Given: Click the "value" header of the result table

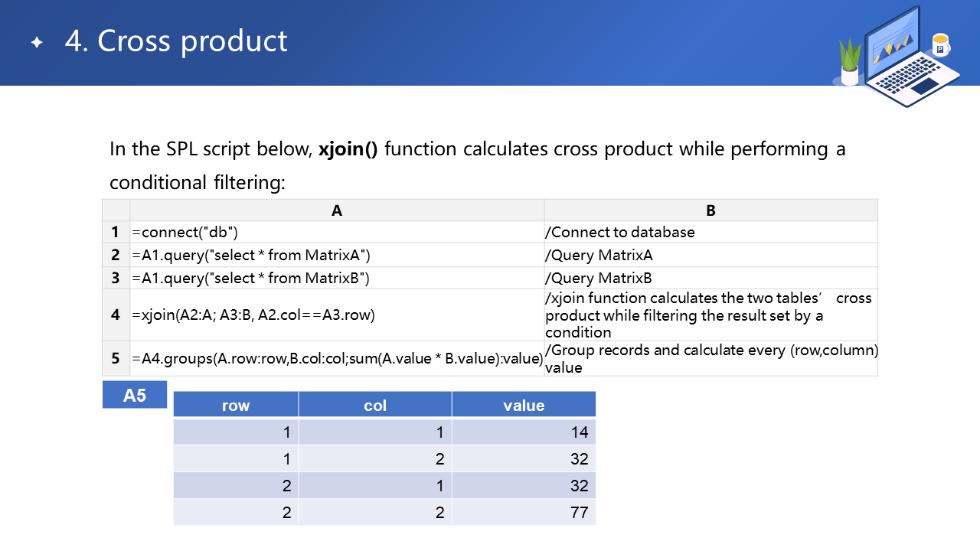Looking at the screenshot, I should click(x=524, y=406).
